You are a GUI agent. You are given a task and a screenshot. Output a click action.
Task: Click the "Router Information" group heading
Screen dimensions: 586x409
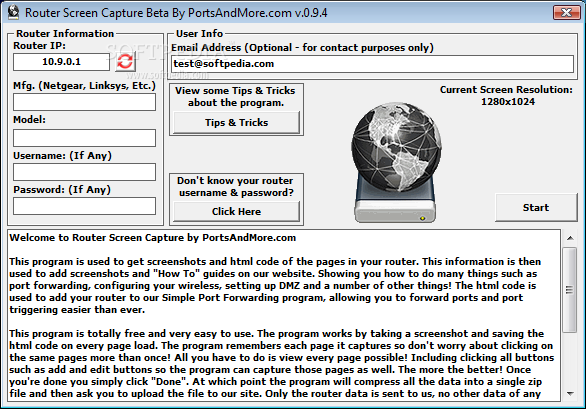click(x=65, y=34)
